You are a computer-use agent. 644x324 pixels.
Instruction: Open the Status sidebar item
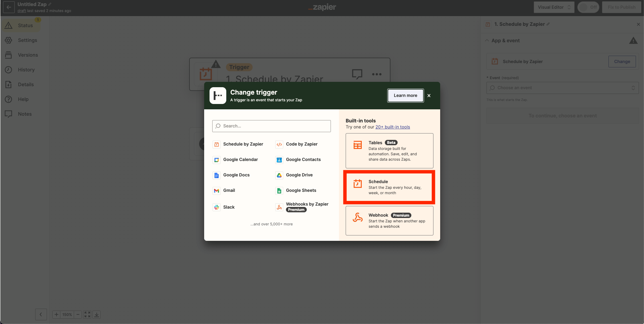tap(21, 25)
